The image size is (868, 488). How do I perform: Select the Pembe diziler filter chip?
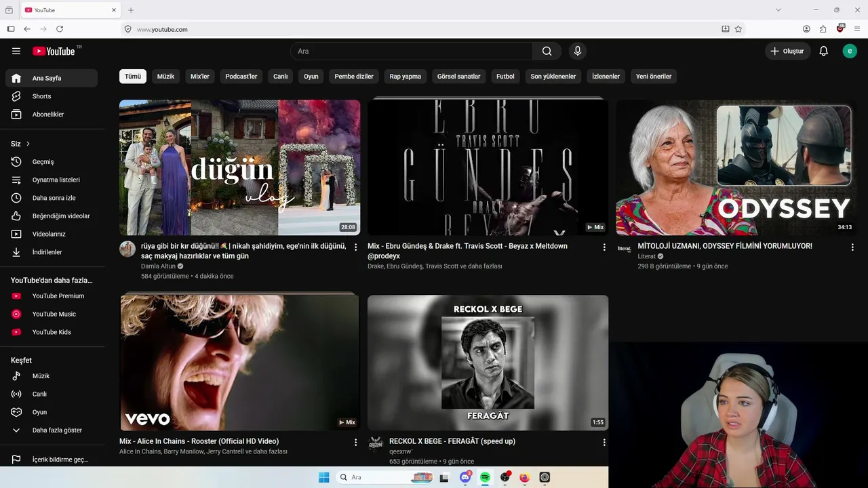354,77
